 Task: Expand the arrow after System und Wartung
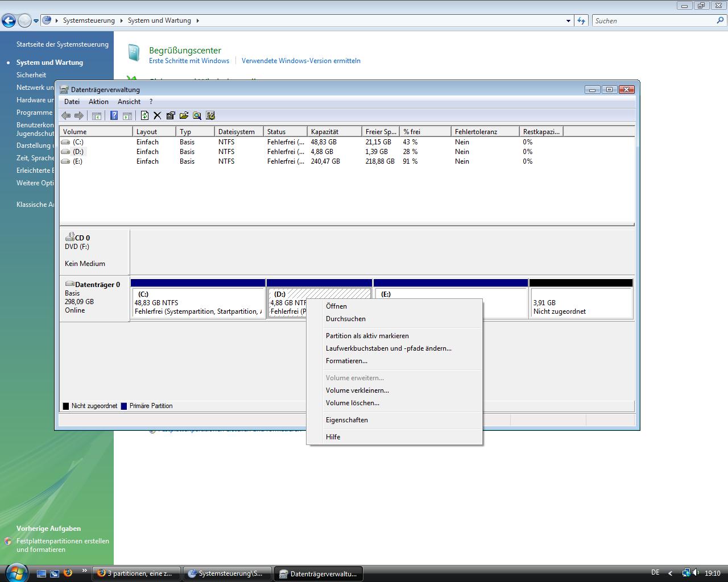click(x=197, y=20)
